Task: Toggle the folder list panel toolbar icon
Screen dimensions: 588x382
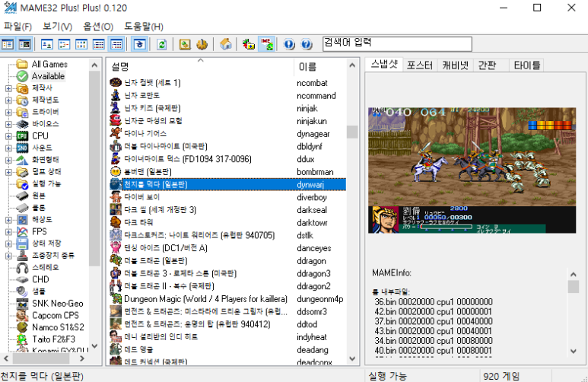Action: point(8,44)
